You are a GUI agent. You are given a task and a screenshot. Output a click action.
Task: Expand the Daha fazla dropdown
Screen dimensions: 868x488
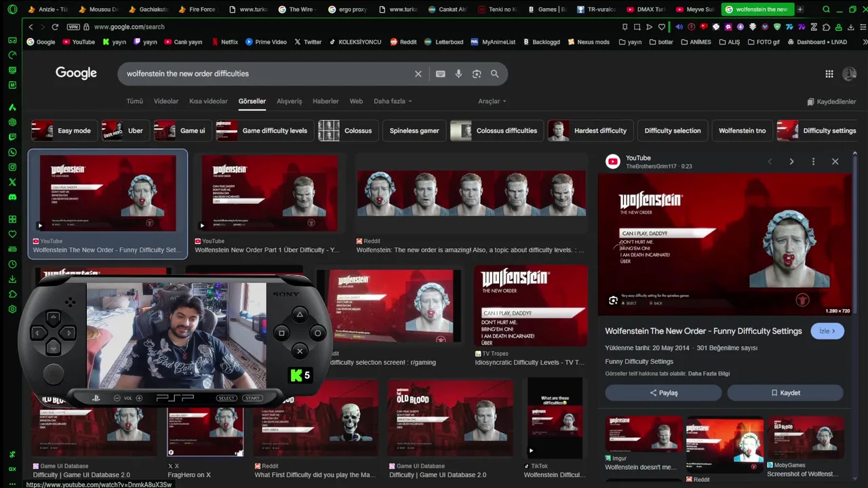pyautogui.click(x=393, y=102)
